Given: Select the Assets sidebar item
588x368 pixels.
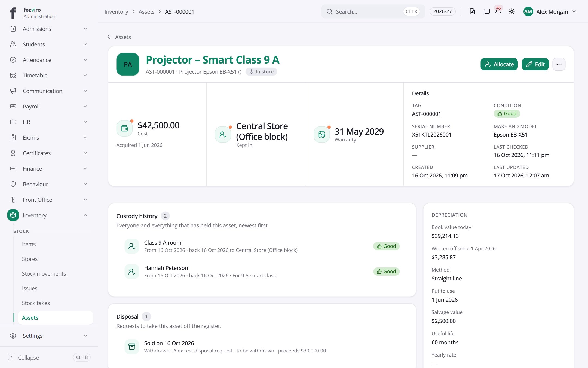Looking at the screenshot, I should [x=55, y=318].
